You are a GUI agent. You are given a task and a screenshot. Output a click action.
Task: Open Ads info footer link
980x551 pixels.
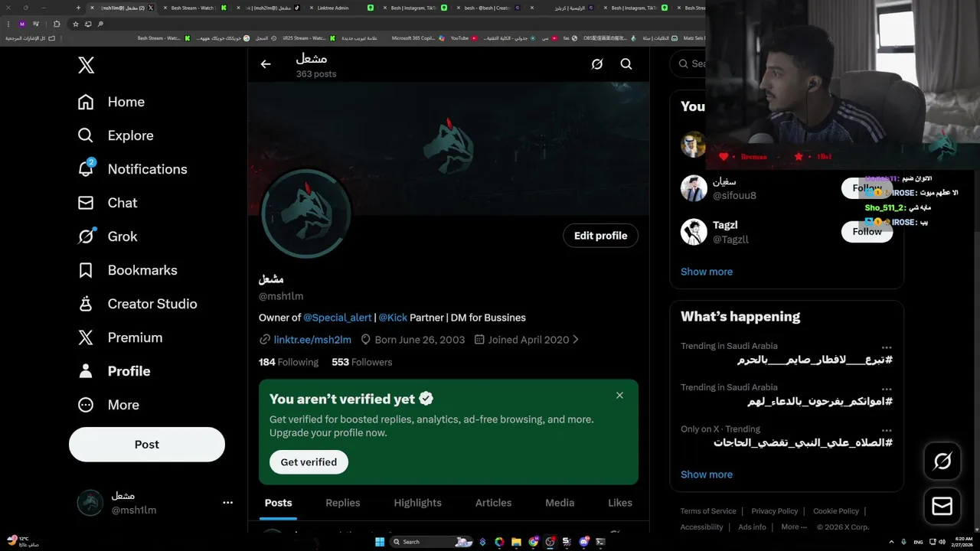click(752, 527)
